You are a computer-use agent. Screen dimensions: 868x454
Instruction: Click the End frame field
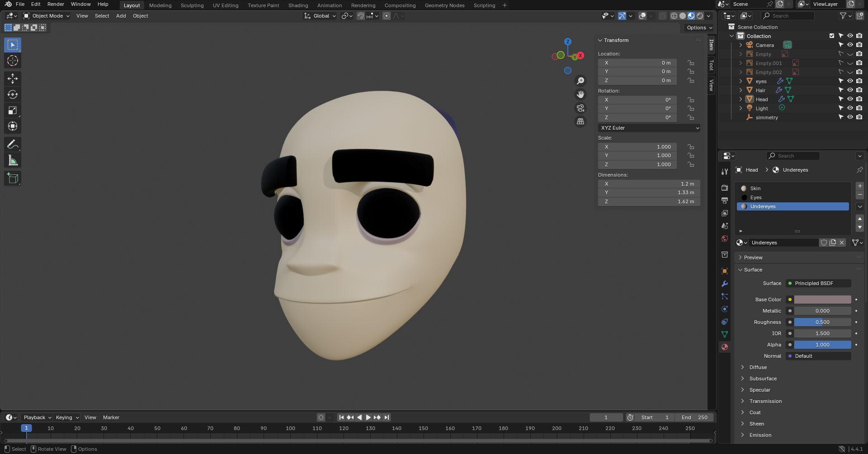694,417
